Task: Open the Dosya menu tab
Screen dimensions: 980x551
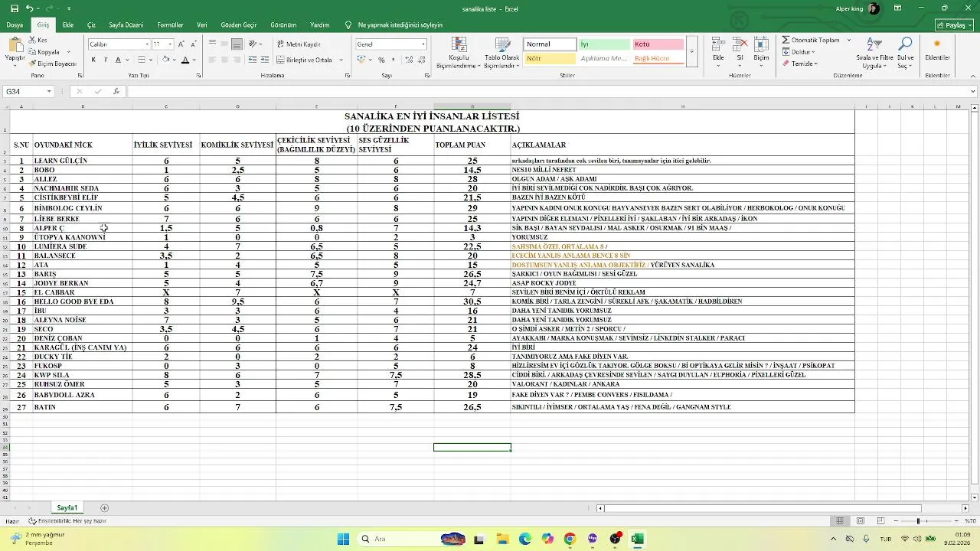Action: [x=15, y=25]
